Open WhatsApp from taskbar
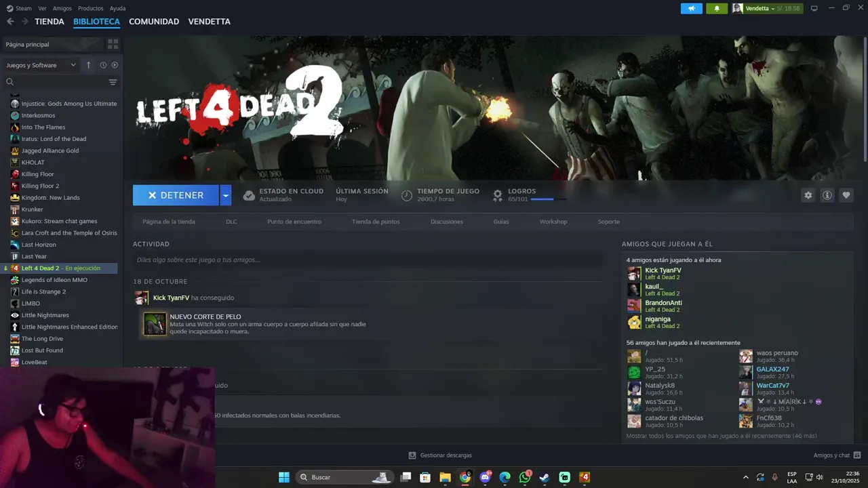 click(x=525, y=477)
